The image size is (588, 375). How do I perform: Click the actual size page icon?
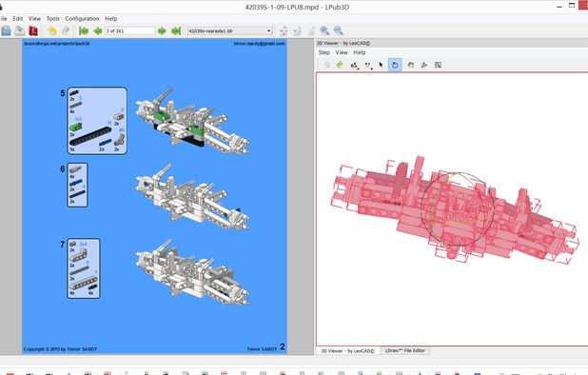(311, 30)
